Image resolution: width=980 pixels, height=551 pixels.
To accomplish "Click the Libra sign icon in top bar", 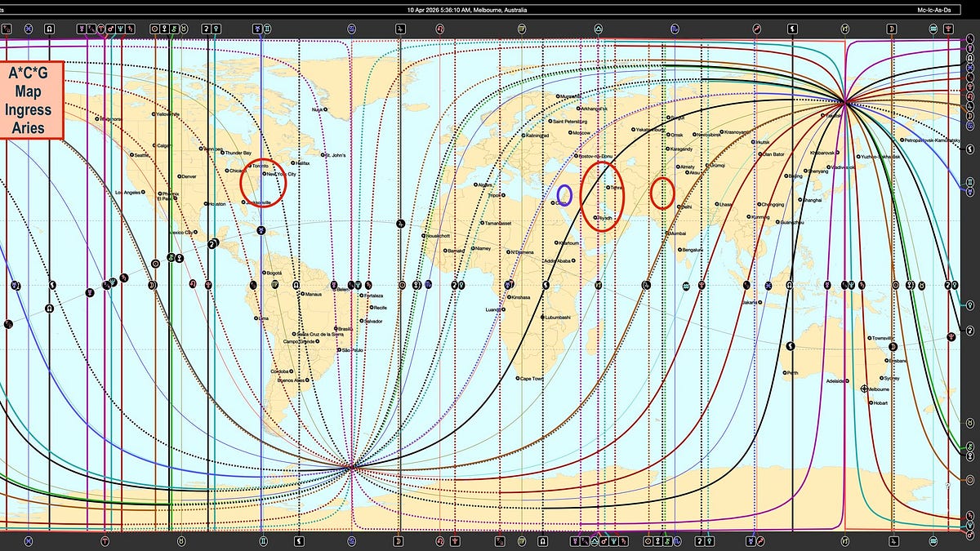I will 599,28.
